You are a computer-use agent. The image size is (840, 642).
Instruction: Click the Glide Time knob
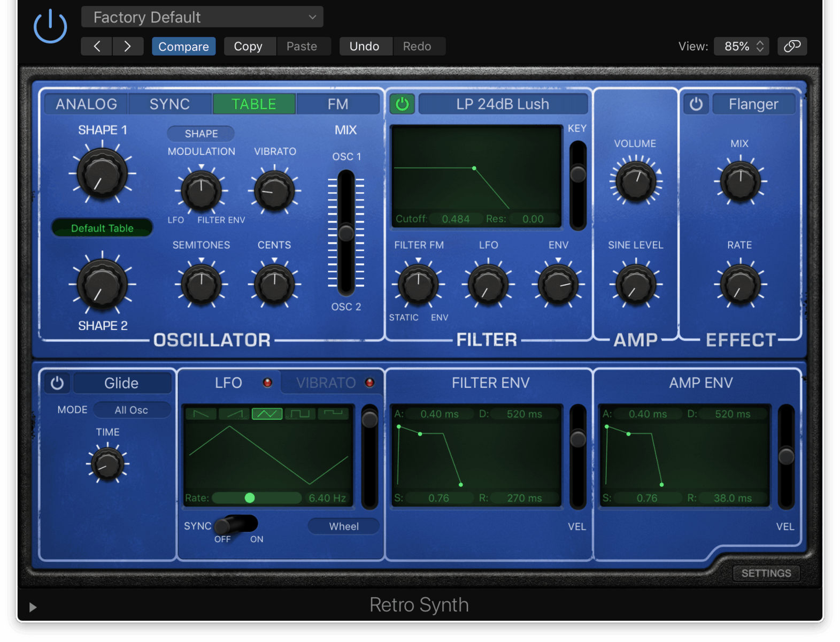point(107,463)
